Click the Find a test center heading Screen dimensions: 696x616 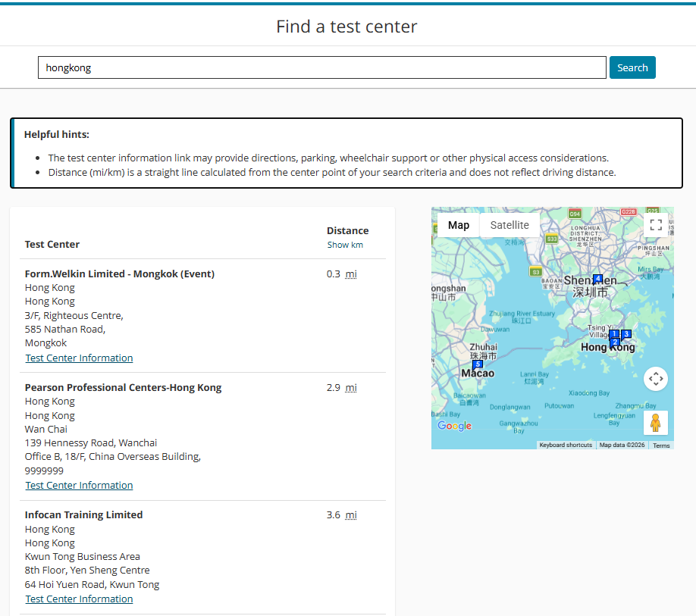coord(346,27)
